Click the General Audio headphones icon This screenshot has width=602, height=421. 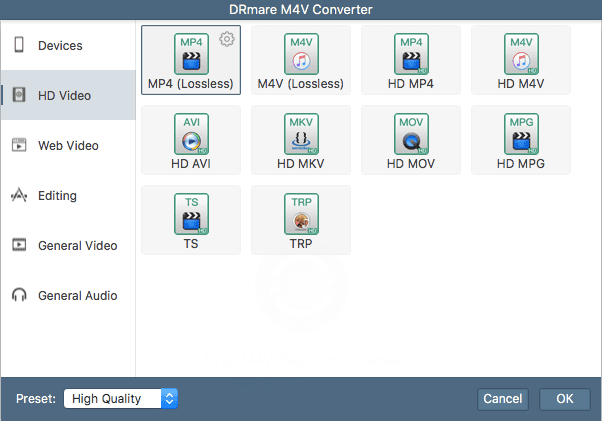click(19, 295)
